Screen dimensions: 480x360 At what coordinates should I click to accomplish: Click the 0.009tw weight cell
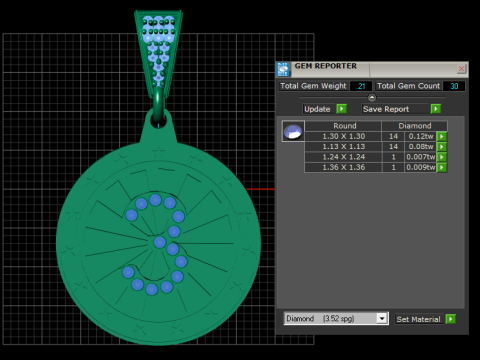tap(421, 167)
